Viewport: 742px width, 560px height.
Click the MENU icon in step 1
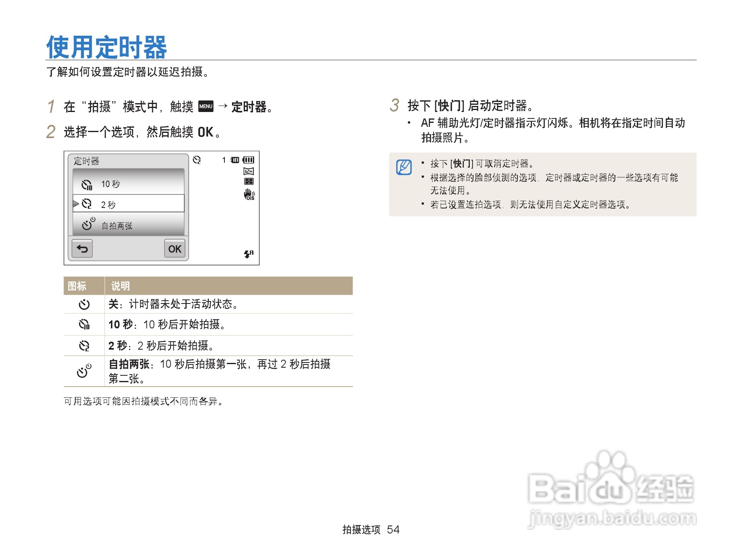pos(206,106)
